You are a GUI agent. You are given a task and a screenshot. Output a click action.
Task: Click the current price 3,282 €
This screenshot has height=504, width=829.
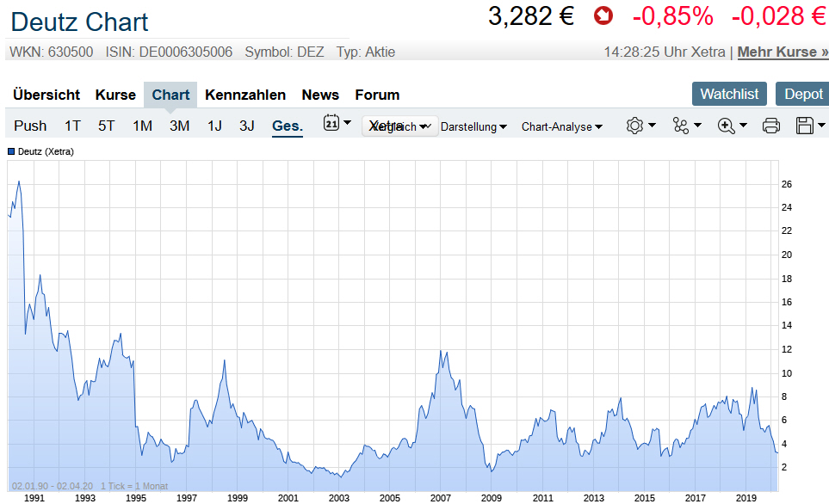tap(531, 15)
